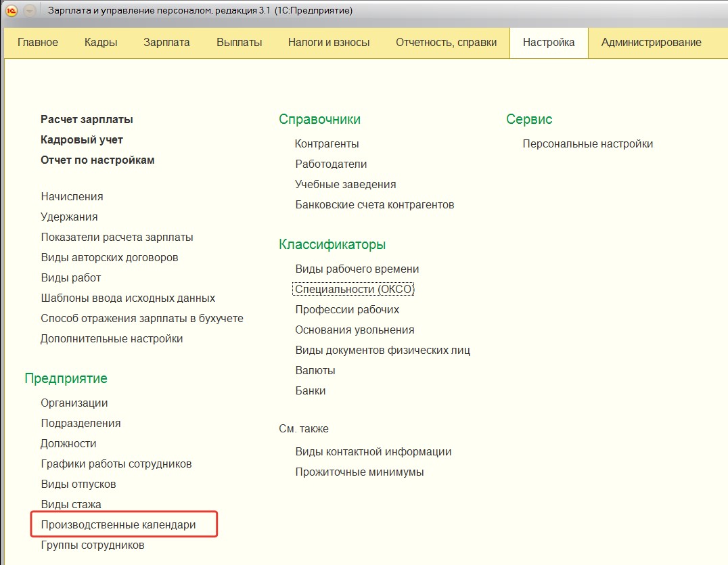This screenshot has height=565, width=728.
Task: Open Виды контактной информации
Action: pyautogui.click(x=373, y=452)
